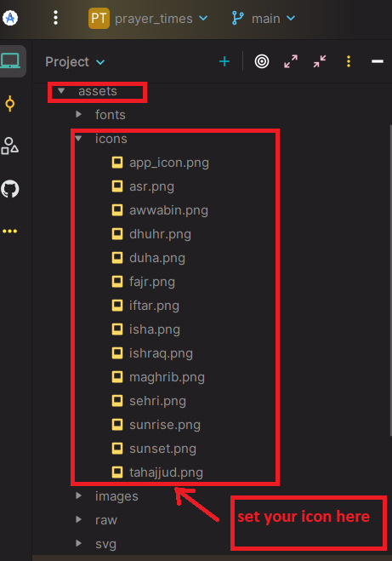
Task: Select ishraq.png file name
Action: [161, 353]
